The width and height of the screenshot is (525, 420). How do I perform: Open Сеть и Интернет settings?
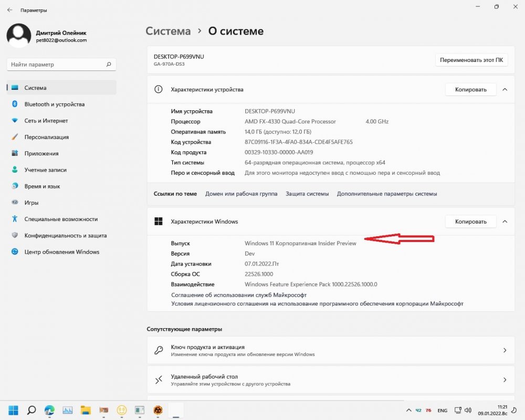(x=61, y=121)
